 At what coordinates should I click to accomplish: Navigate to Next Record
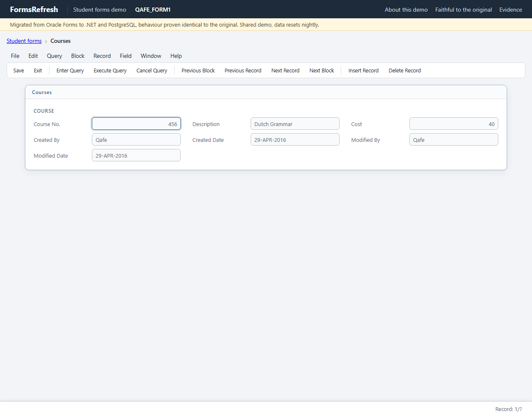point(286,70)
